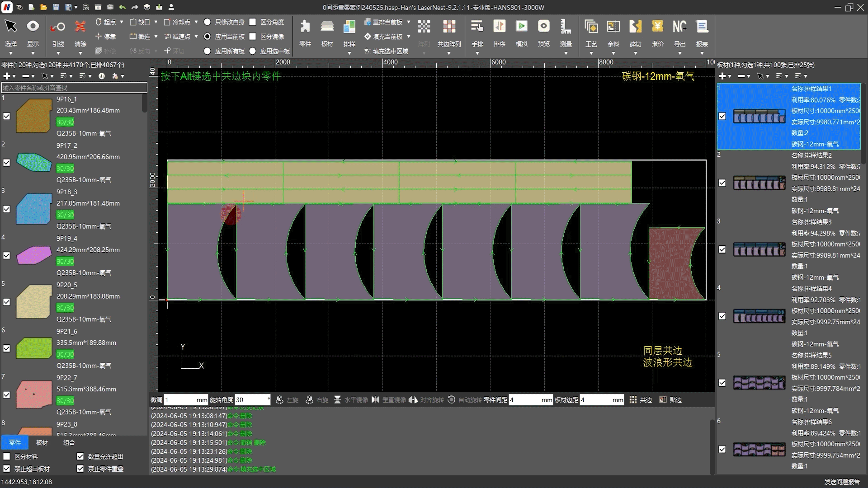This screenshot has width=868, height=488.
Task: Click the red 清除 clear icon
Action: pos(80,27)
